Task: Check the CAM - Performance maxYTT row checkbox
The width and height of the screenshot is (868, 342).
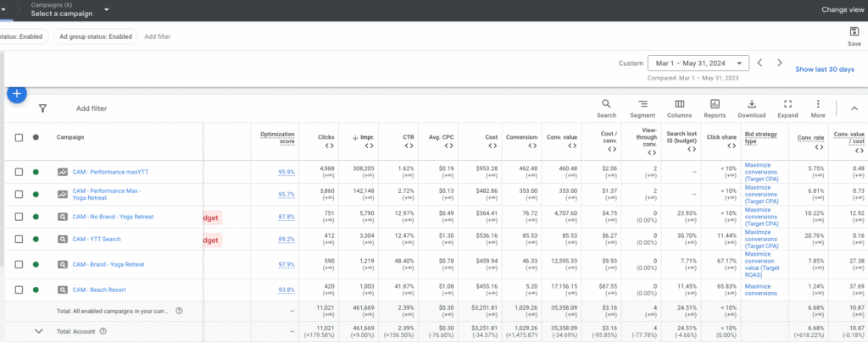Action: (x=19, y=172)
